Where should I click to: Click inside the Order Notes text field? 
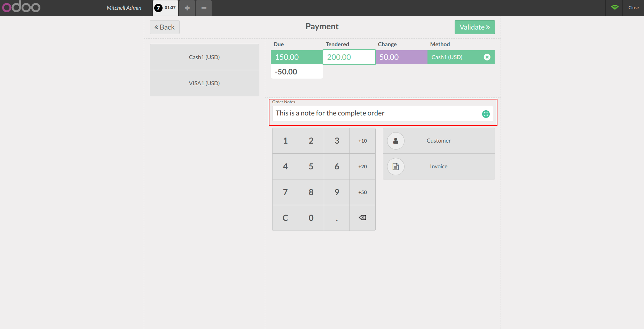[376, 113]
